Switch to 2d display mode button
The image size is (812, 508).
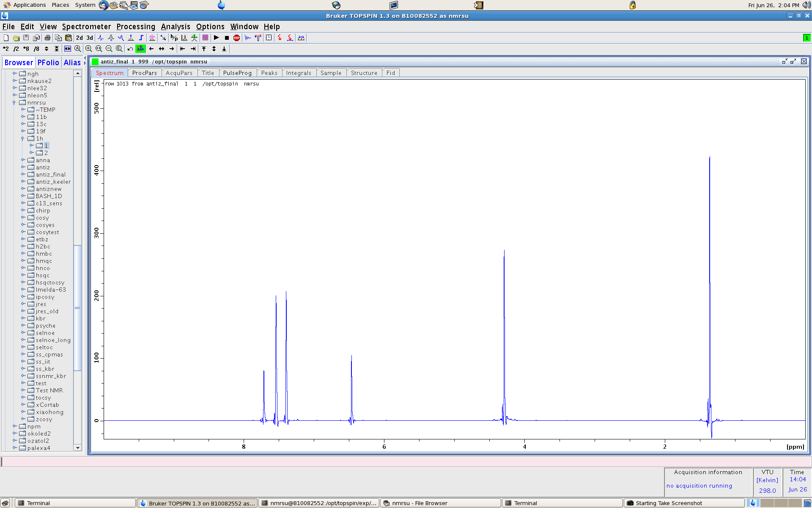[80, 38]
